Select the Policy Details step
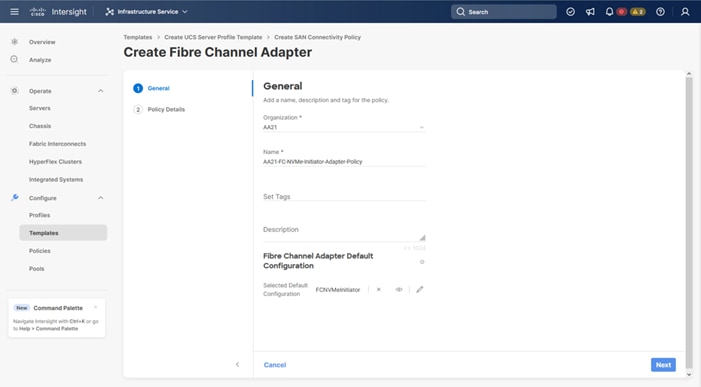 pos(159,109)
